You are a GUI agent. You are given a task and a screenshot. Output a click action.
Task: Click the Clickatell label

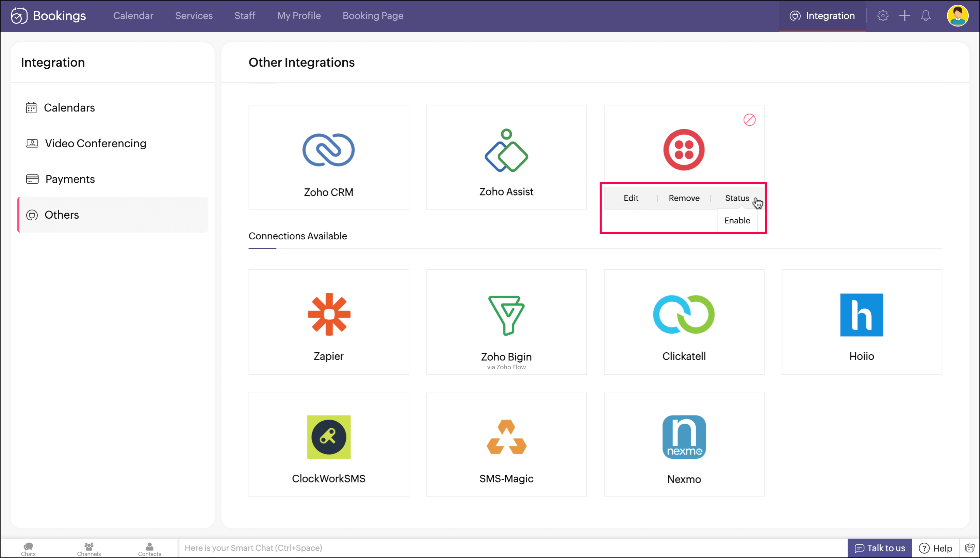pos(684,356)
